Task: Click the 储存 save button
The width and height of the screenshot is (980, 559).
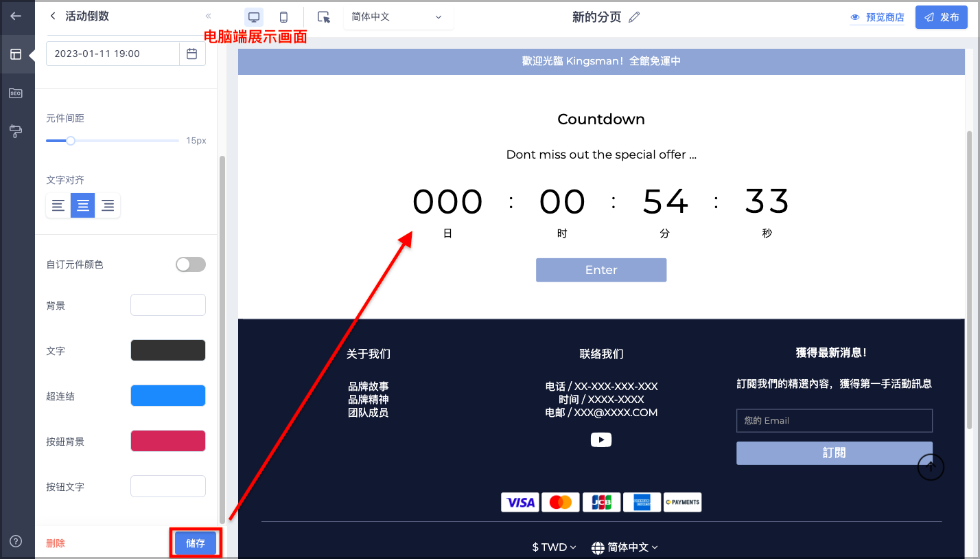Action: click(196, 543)
